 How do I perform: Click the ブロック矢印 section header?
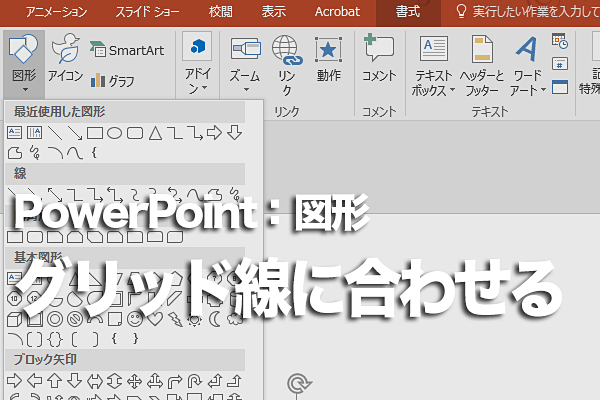click(125, 359)
